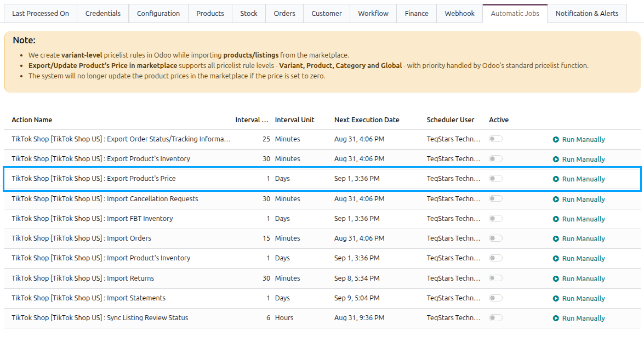Open the Configuration tab

pyautogui.click(x=158, y=14)
